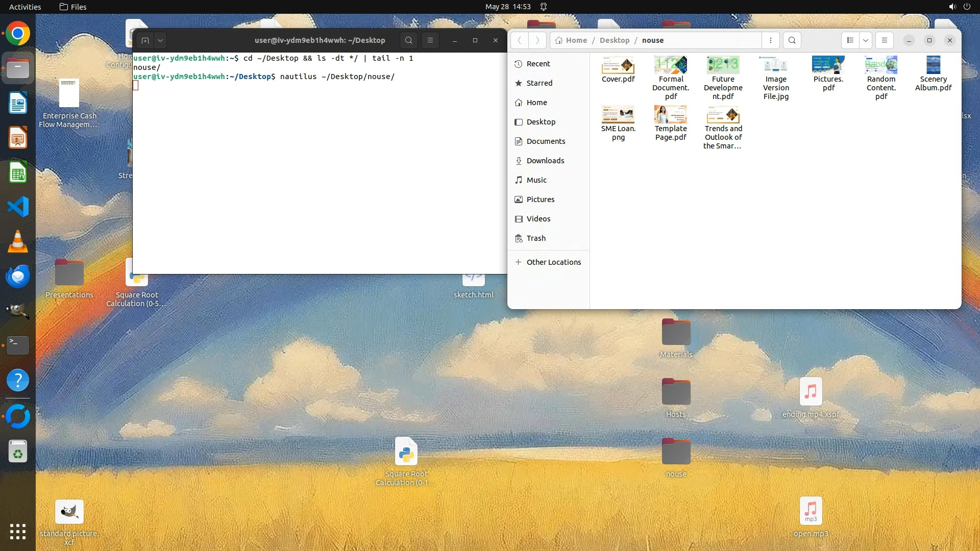Viewport: 980px width, 551px height.
Task: Open terminal hamburger menu
Action: [430, 40]
